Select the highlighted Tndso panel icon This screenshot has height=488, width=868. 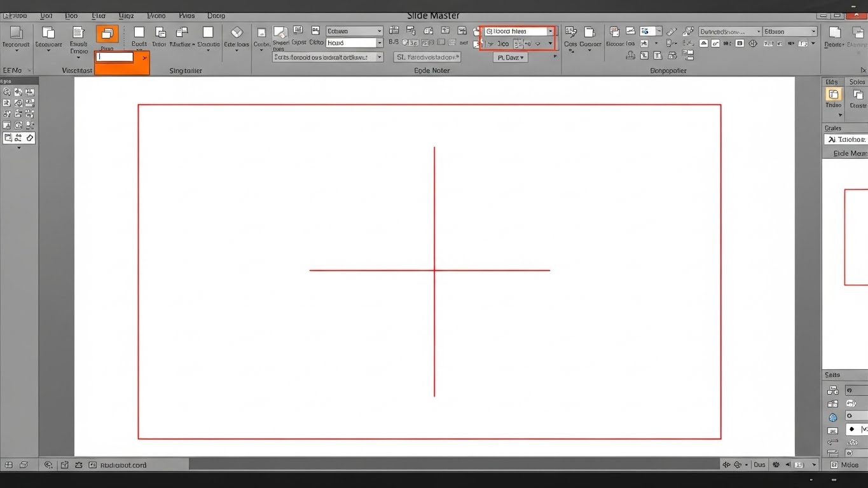(833, 95)
